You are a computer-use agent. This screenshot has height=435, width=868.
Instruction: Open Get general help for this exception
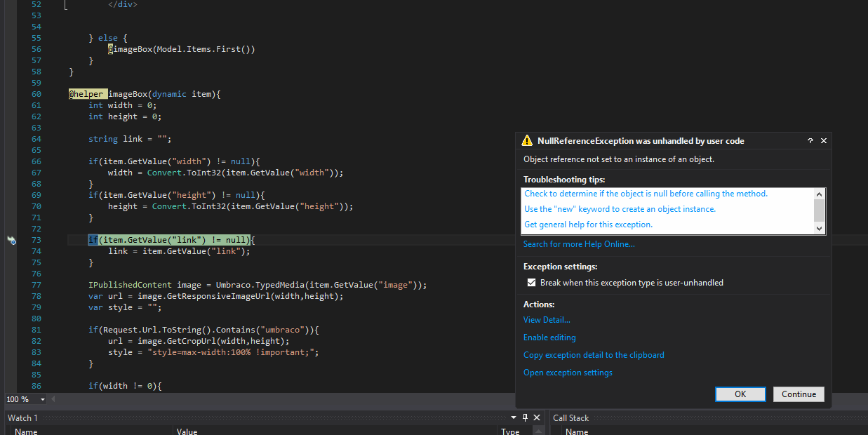tap(589, 225)
